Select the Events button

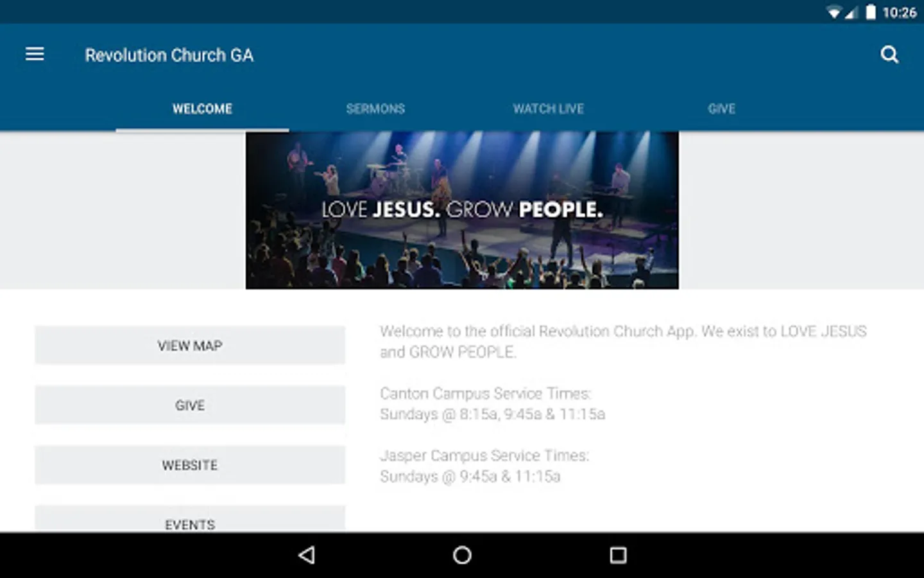point(190,519)
